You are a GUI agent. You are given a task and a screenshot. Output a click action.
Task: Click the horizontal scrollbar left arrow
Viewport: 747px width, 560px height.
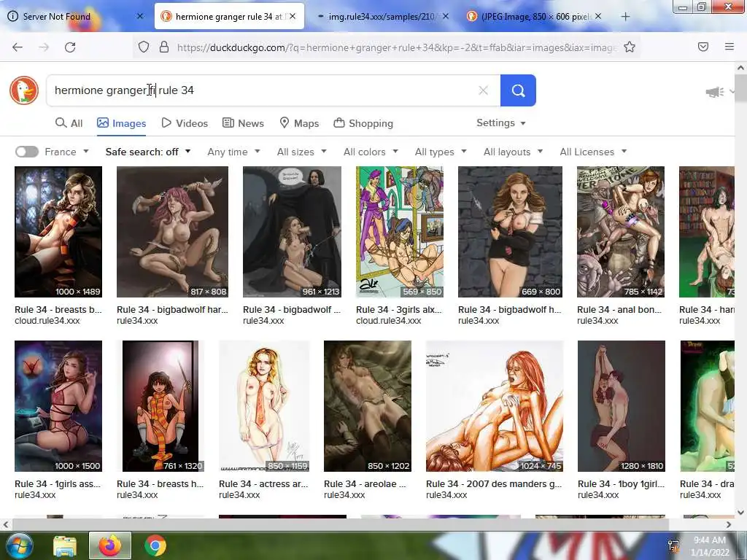pos(5,524)
